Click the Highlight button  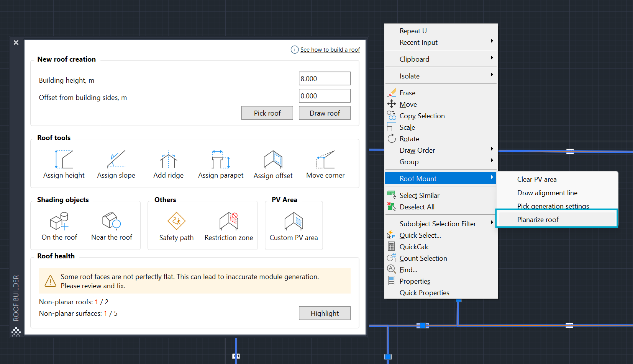pos(325,313)
